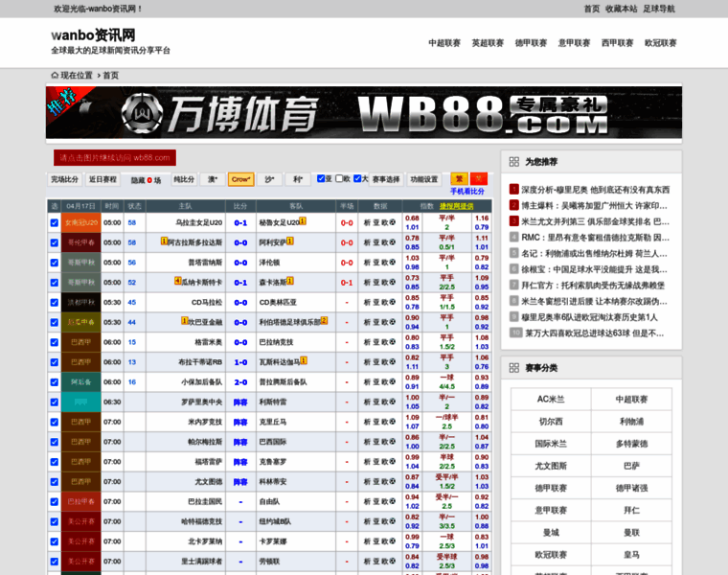Click the grid icon beside 赛事分类
The image size is (728, 575).
pyautogui.click(x=514, y=368)
